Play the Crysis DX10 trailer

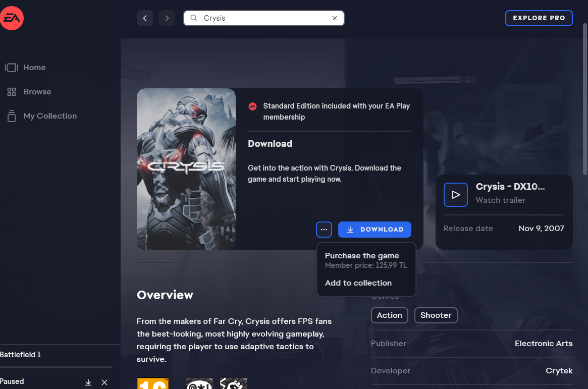[x=456, y=195]
